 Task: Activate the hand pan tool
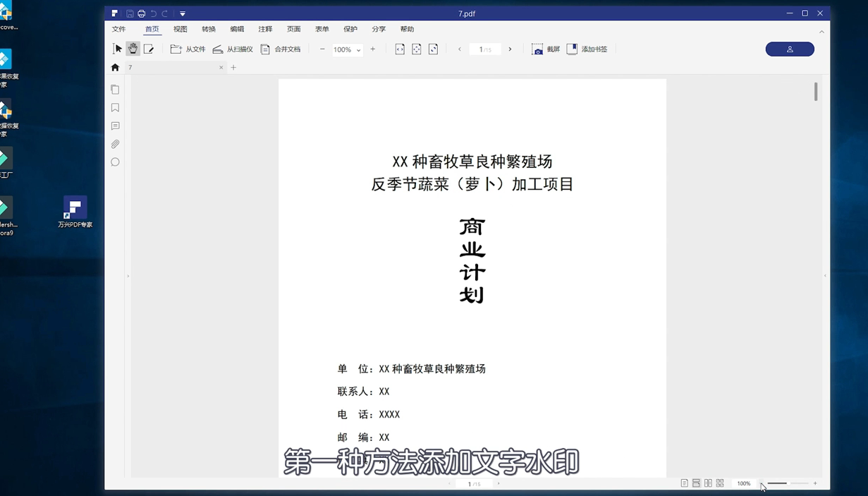[133, 49]
